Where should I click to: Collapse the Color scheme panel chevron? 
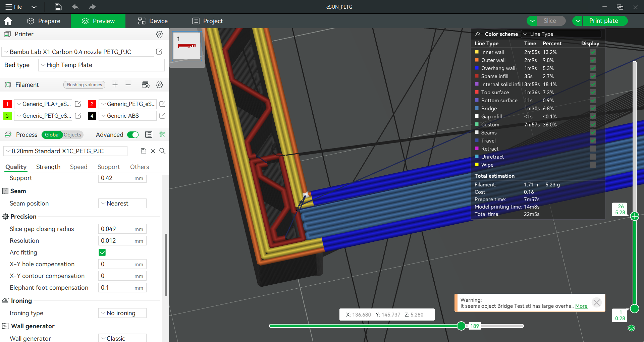[x=478, y=34]
